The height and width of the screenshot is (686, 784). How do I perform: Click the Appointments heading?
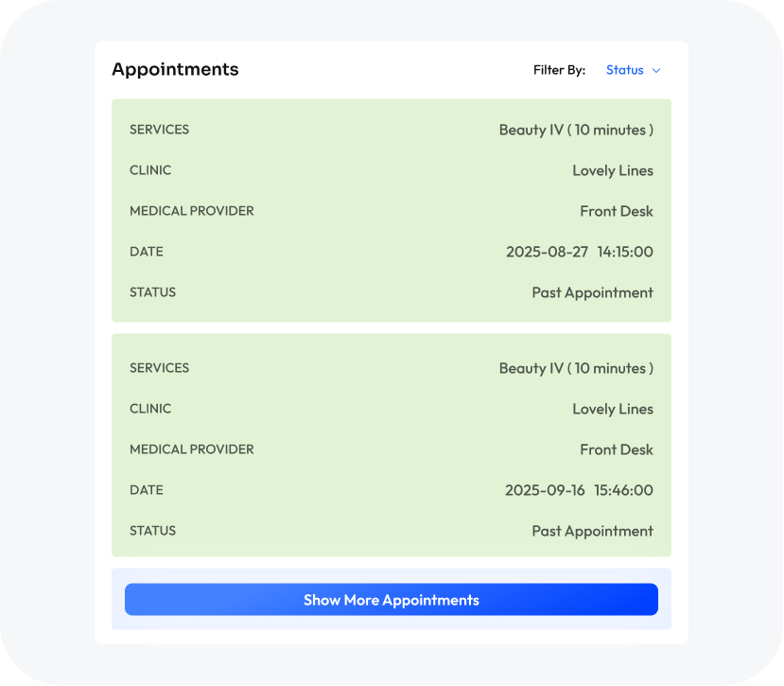175,69
